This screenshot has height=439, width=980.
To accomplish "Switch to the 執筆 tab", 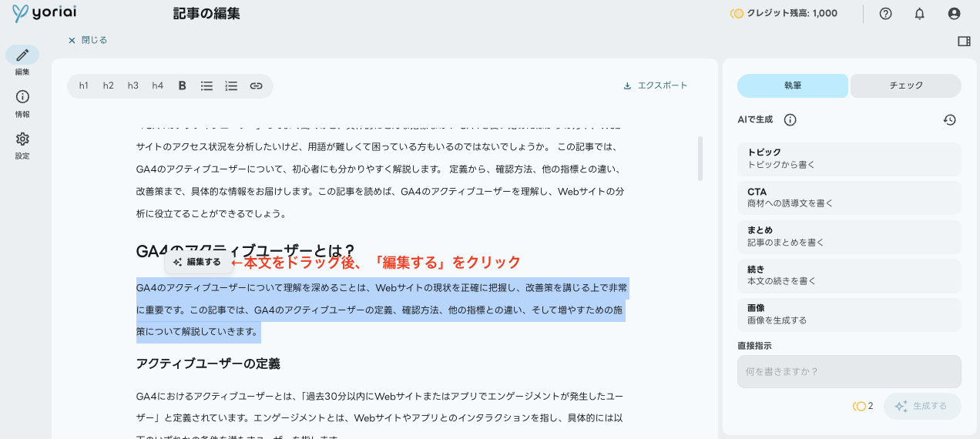I will point(793,85).
